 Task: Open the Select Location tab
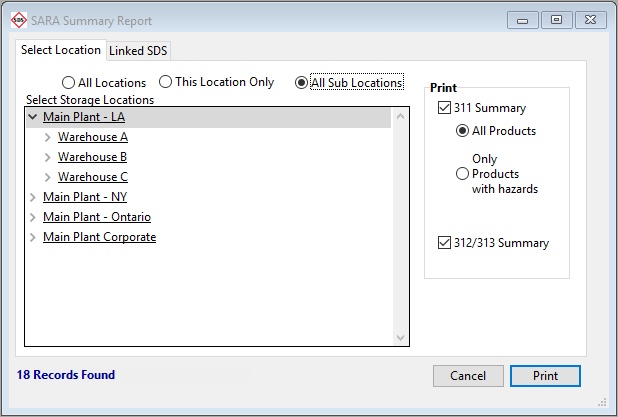tap(61, 50)
